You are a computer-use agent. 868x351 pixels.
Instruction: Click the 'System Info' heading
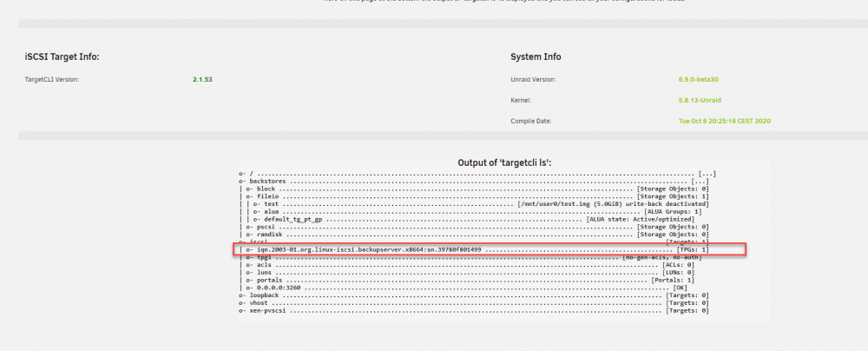(x=536, y=57)
